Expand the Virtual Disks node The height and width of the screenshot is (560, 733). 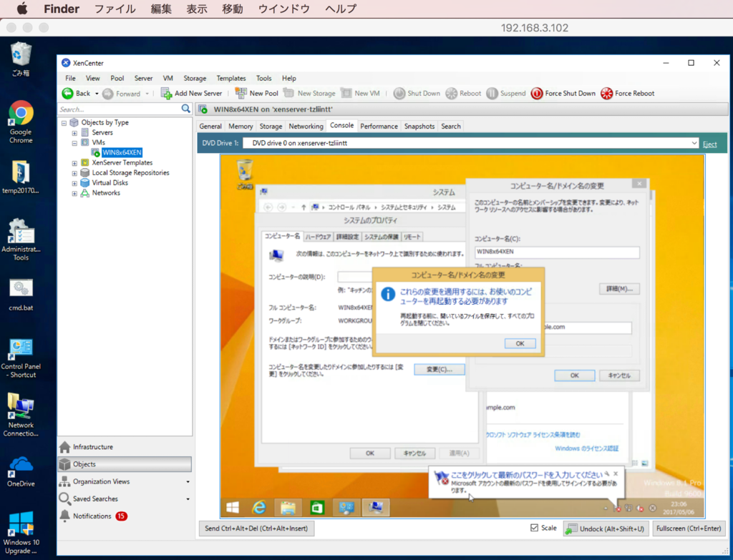pos(74,183)
